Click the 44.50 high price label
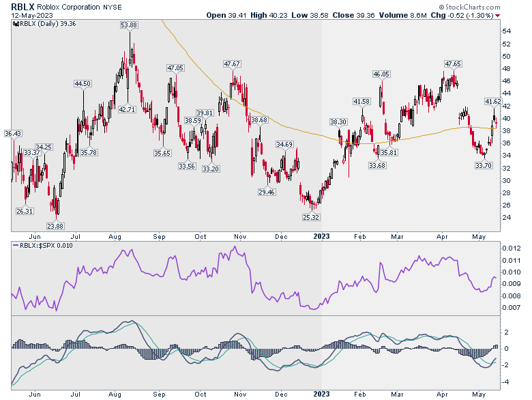The height and width of the screenshot is (400, 532). click(83, 83)
